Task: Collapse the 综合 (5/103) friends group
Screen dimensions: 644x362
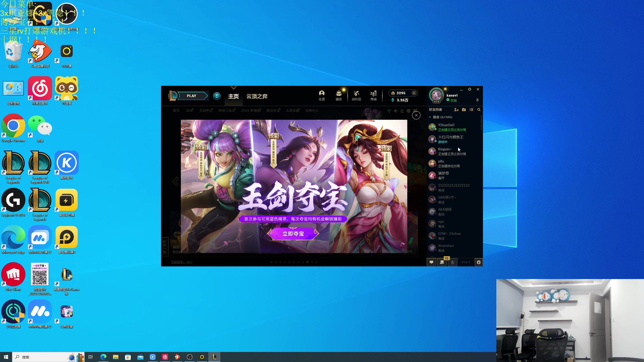Action: pyautogui.click(x=430, y=117)
